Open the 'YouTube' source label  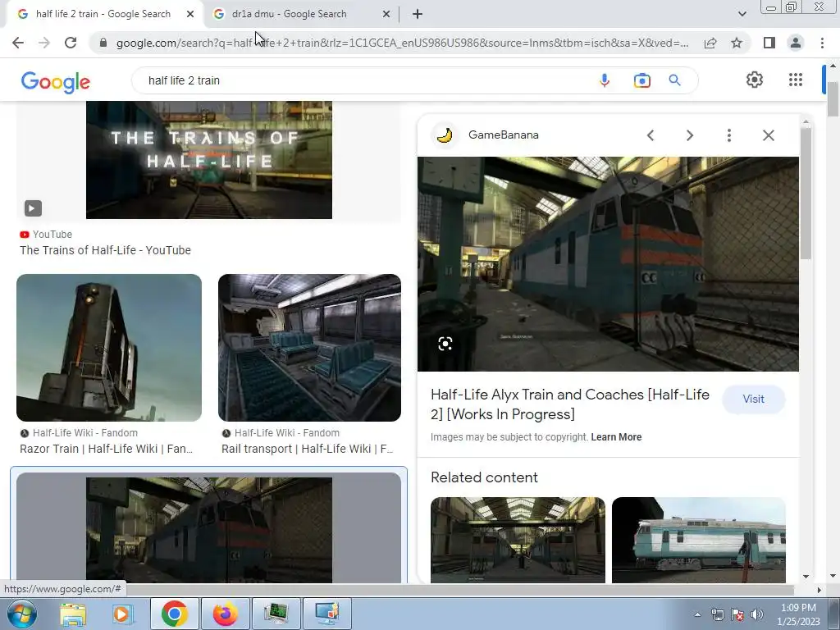click(52, 234)
